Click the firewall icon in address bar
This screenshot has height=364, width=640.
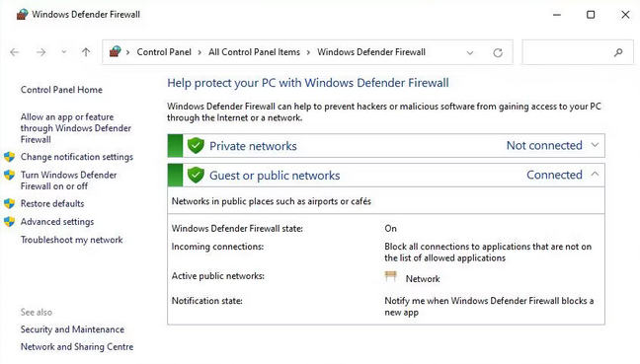pos(116,51)
